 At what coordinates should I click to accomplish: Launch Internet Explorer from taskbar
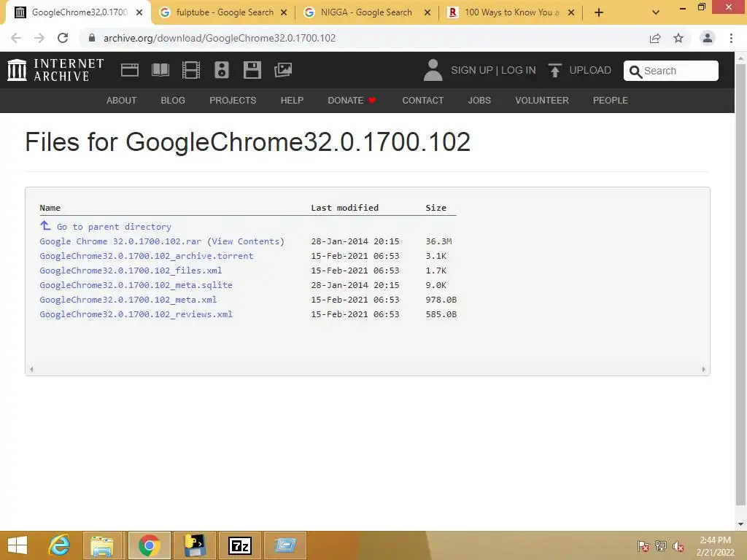coord(59,545)
